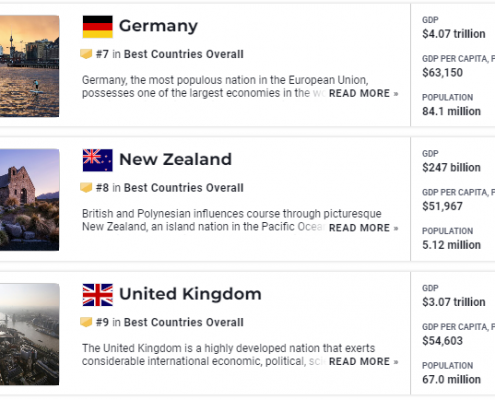Click Germany's harbor sunset thumbnail image
This screenshot has height=400, width=495.
29,66
